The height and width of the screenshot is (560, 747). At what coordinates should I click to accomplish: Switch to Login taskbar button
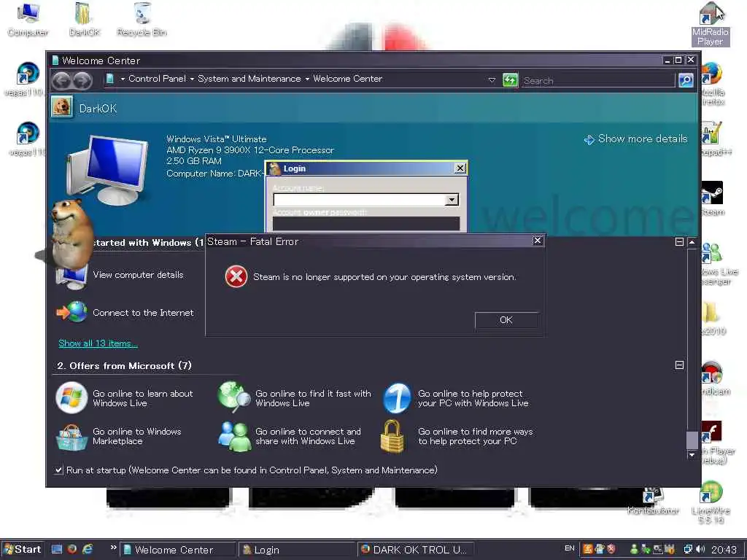point(296,550)
